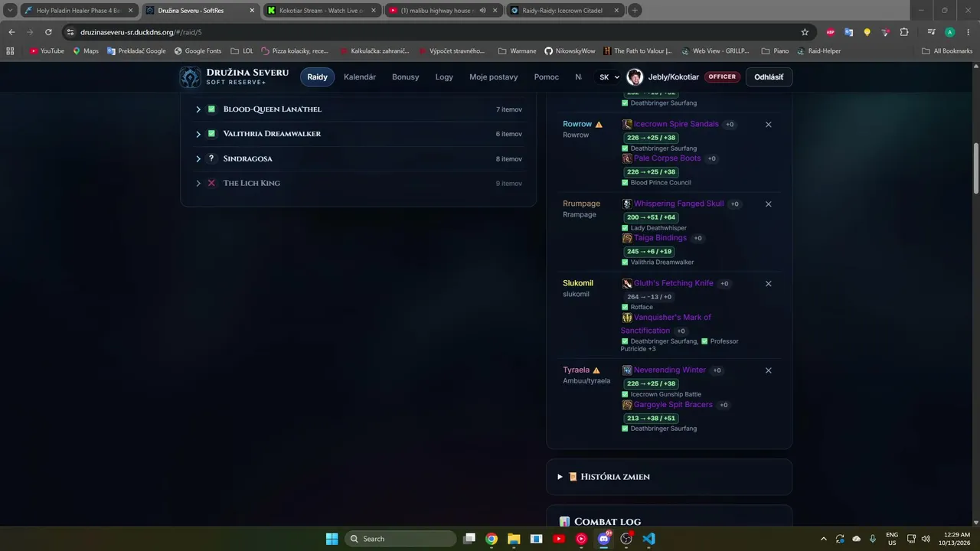The width and height of the screenshot is (980, 551).
Task: Switch to the Kokotiar Stream browser tab
Action: [x=322, y=10]
